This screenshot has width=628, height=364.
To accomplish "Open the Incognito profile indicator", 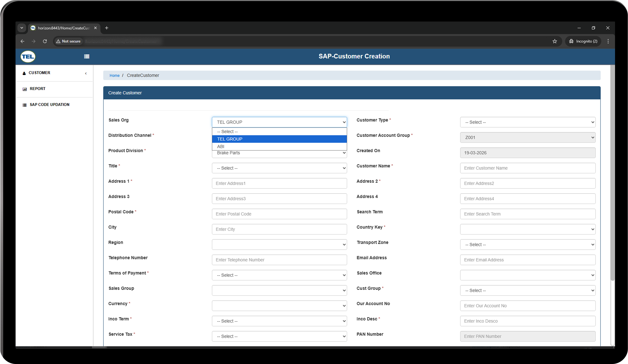I will (x=583, y=41).
